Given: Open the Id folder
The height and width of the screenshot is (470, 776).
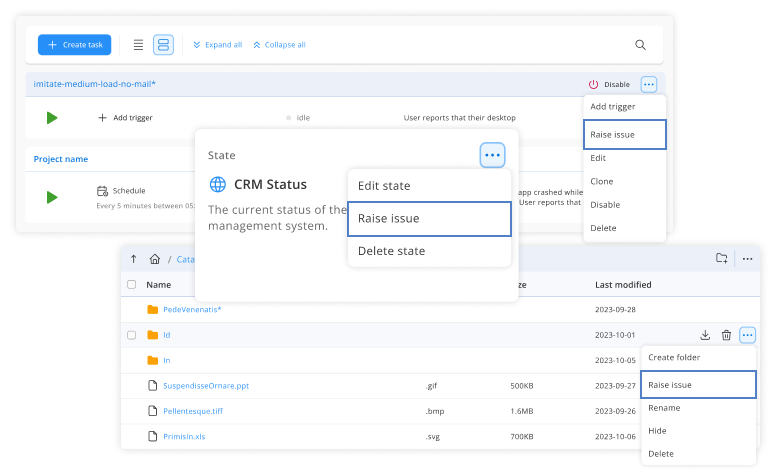Looking at the screenshot, I should [x=167, y=335].
